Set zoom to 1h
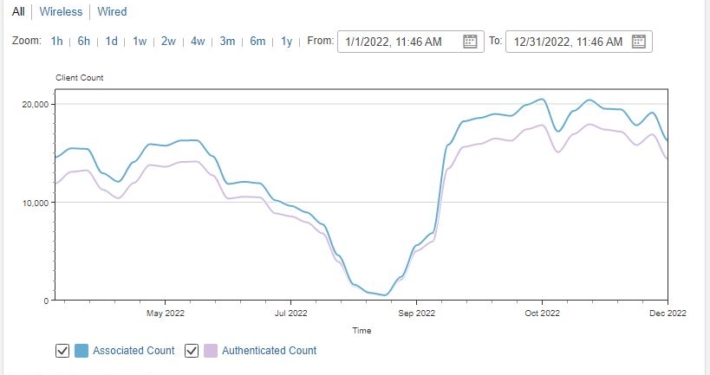Screen dimensions: 710x375 [x=57, y=41]
